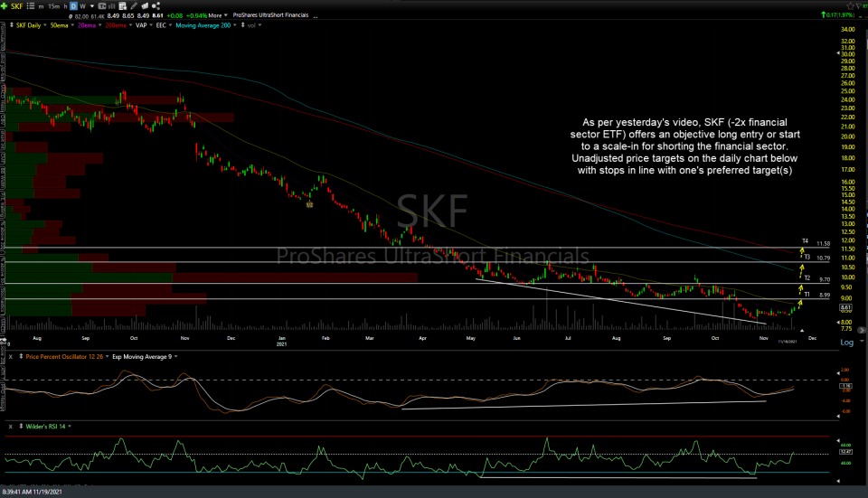Screen dimensions: 868x498
Task: Open the EEC indicator dropdown
Action: [x=170, y=25]
